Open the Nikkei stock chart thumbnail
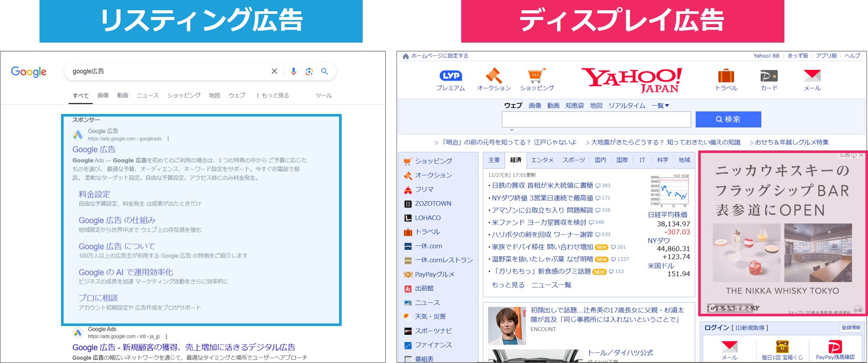Screen dimensions: 868x363 click(x=670, y=190)
